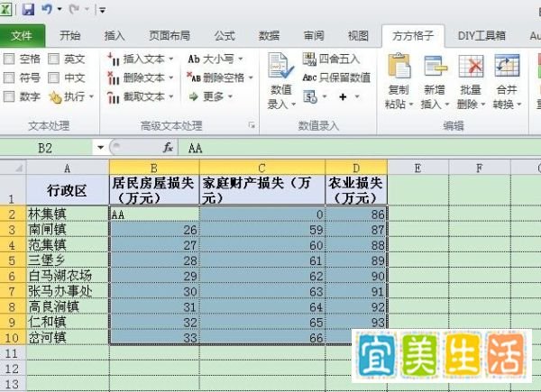The image size is (541, 392).
Task: Click the 复制粘贴 clipboard icon
Action: 399,66
